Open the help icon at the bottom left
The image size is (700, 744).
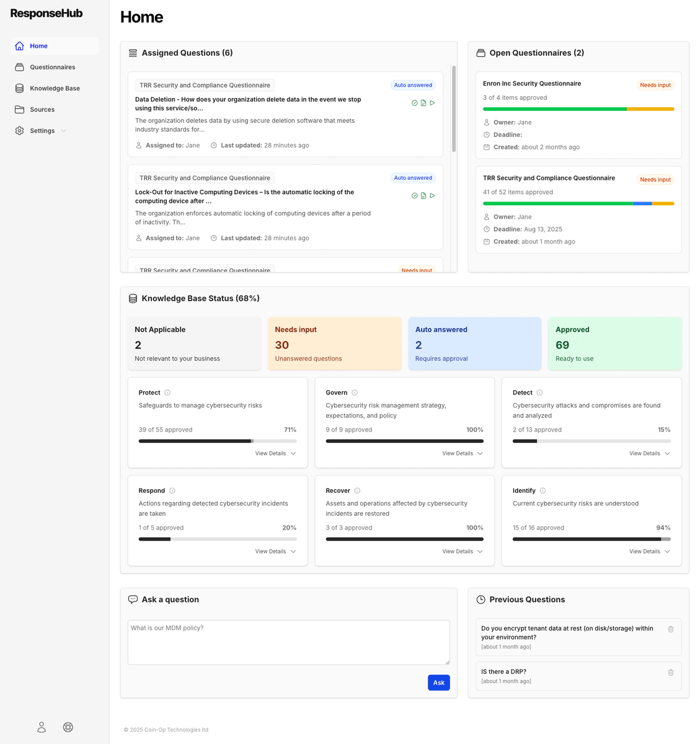coord(68,727)
